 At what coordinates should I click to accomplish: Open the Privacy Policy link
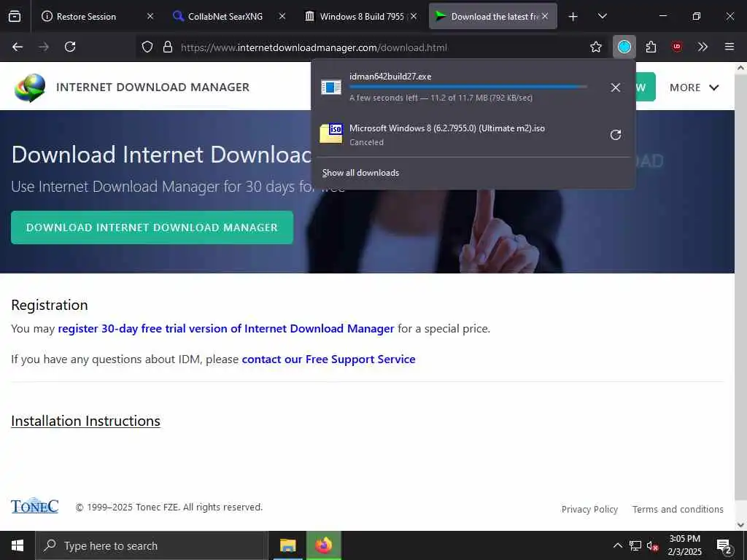click(x=589, y=509)
